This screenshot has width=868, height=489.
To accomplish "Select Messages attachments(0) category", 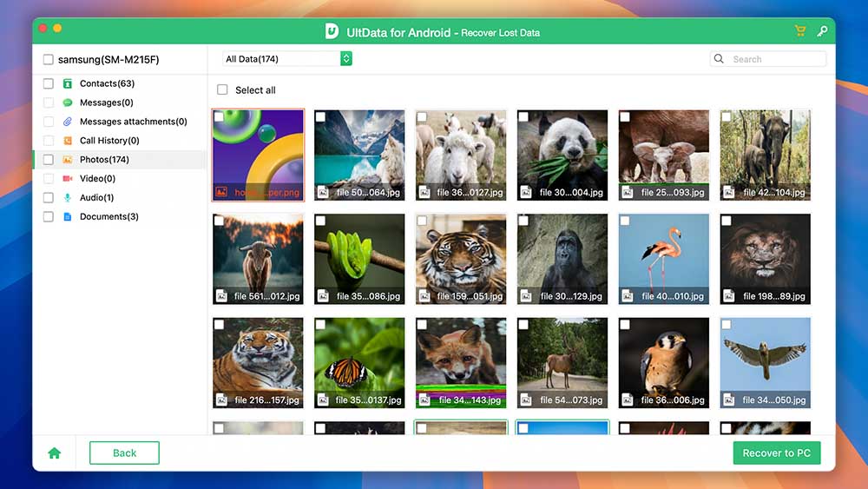I will pyautogui.click(x=134, y=122).
